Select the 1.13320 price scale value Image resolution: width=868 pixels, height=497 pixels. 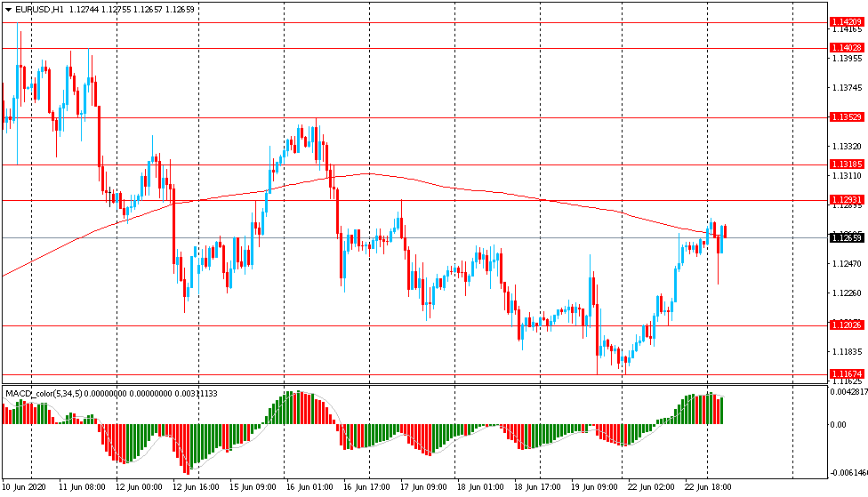848,146
